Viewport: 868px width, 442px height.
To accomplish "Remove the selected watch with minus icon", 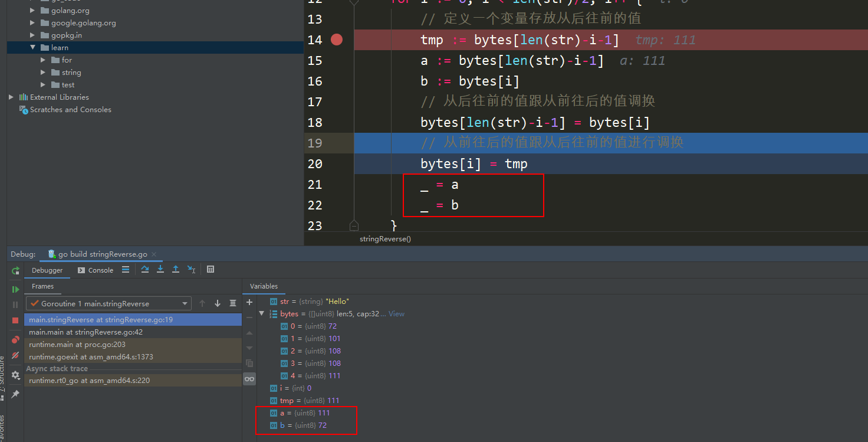I will (249, 317).
